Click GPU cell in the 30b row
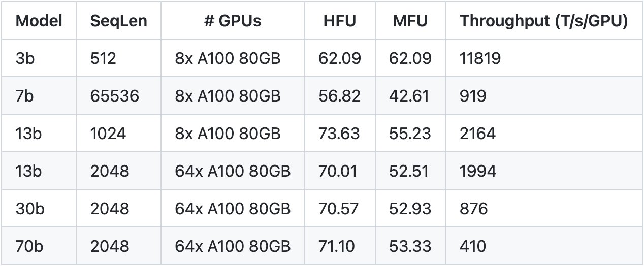This screenshot has width=644, height=266. [x=233, y=209]
